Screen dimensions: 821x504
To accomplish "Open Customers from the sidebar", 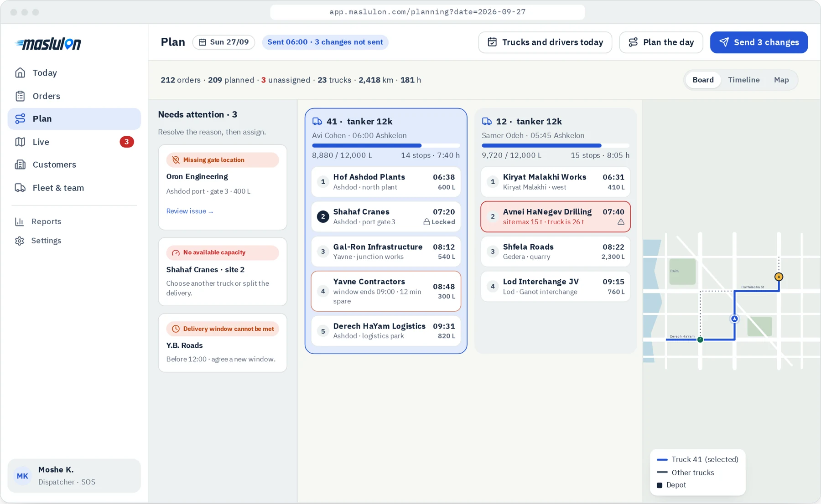I will (74, 165).
